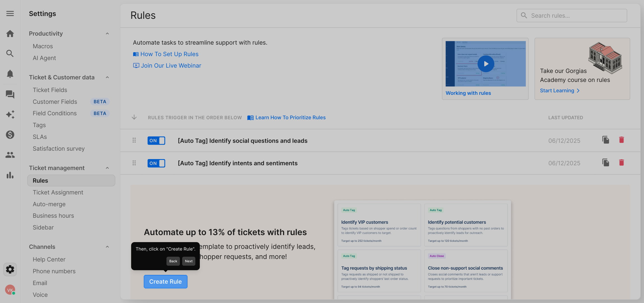Image resolution: width=644 pixels, height=303 pixels.
Task: Open Phone numbers settings
Action: pos(54,271)
